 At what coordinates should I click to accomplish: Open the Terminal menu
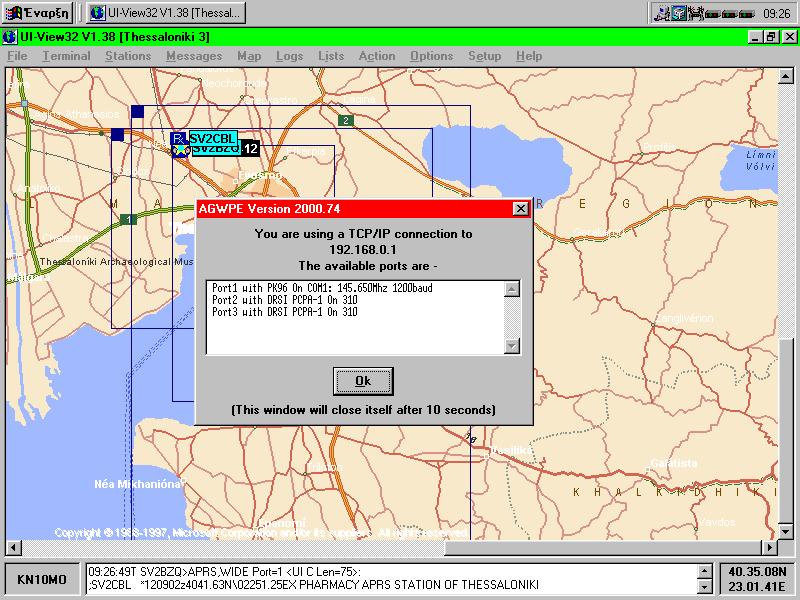(x=66, y=56)
